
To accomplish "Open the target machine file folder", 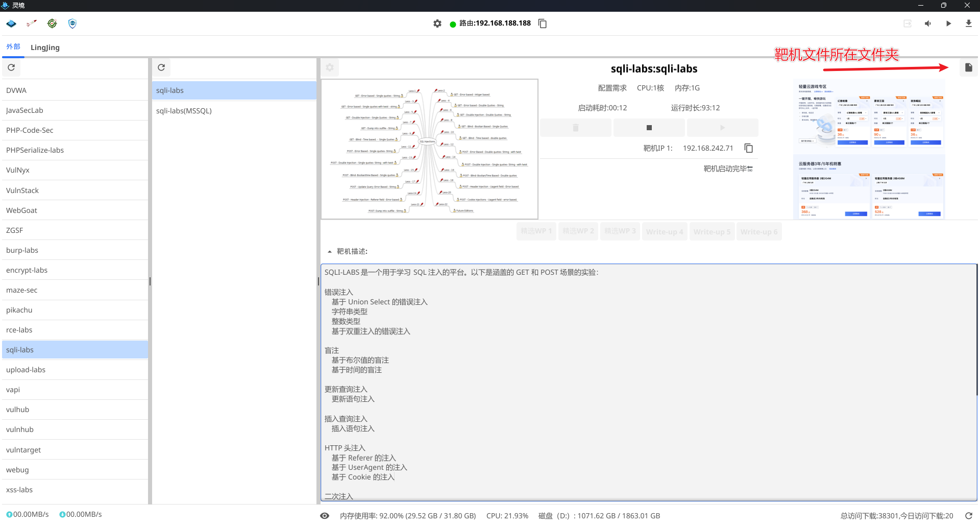I will tap(968, 67).
